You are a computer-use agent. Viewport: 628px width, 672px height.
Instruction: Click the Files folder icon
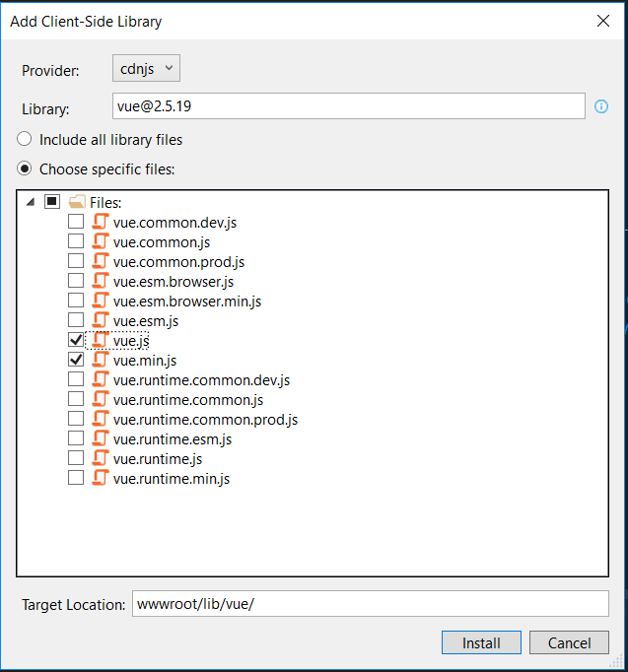pyautogui.click(x=77, y=201)
